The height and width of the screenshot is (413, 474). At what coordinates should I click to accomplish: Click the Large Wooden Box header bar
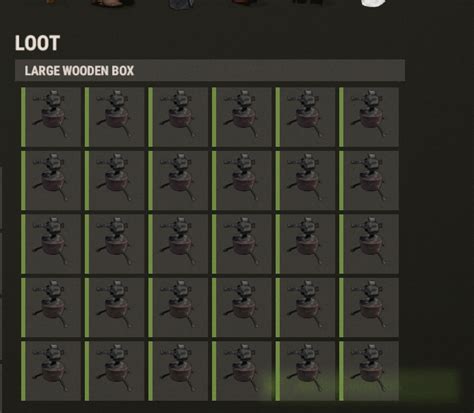pos(210,70)
